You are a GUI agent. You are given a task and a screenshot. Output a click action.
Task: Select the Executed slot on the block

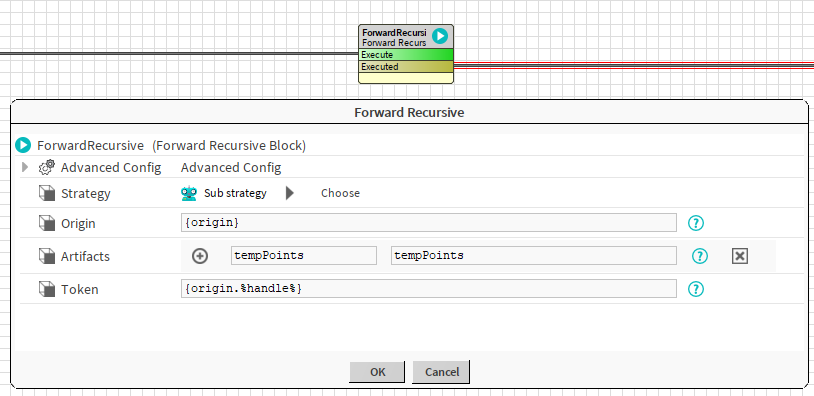click(x=406, y=66)
